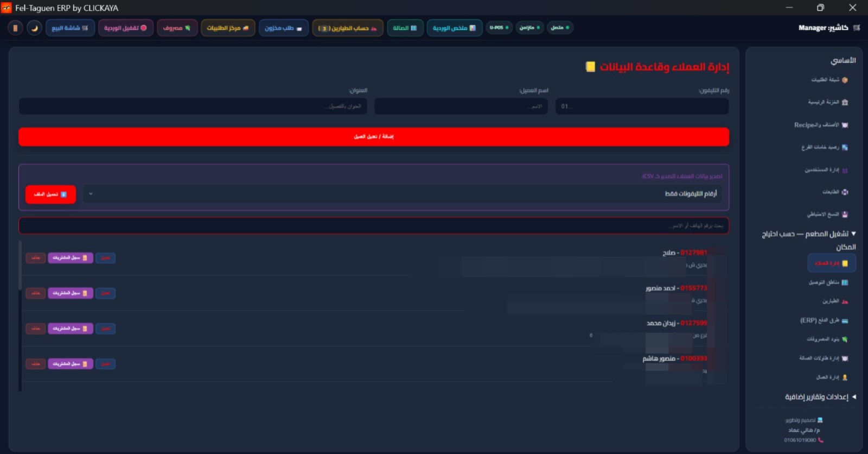Open شاشة البيع sales screen
The image size is (868, 454).
pos(70,28)
